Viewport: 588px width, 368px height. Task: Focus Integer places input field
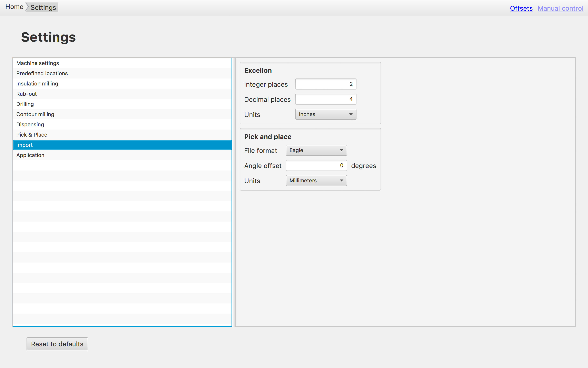pos(326,84)
